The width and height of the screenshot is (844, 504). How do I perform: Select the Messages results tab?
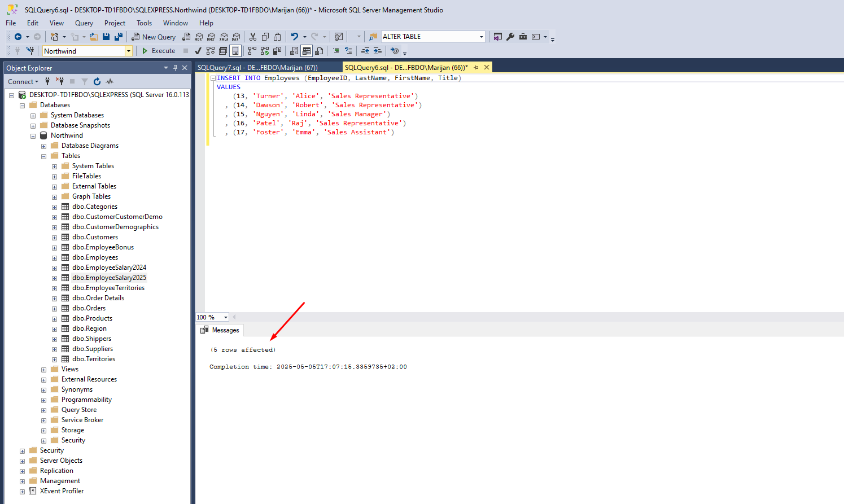click(220, 330)
